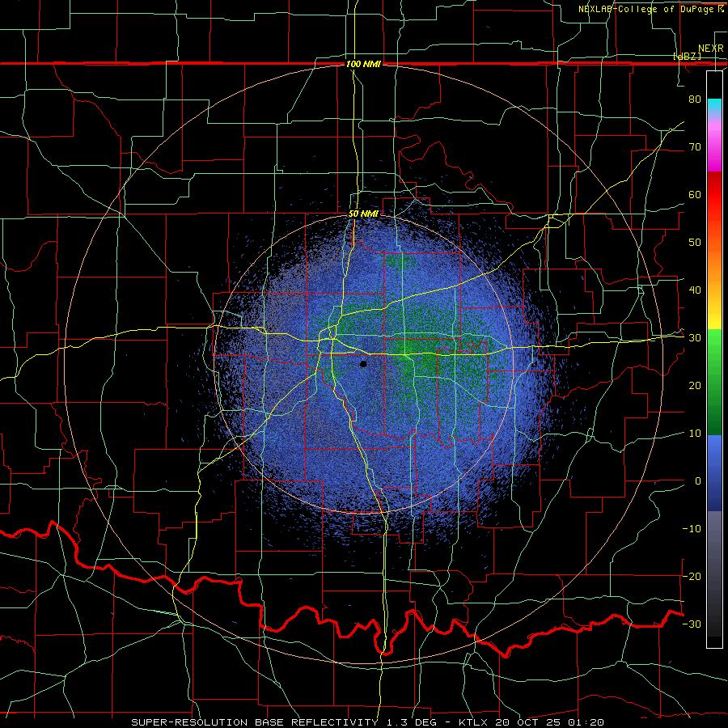Click the NEXLAB-College of DuPage label
728x728 pixels.
[x=648, y=9]
